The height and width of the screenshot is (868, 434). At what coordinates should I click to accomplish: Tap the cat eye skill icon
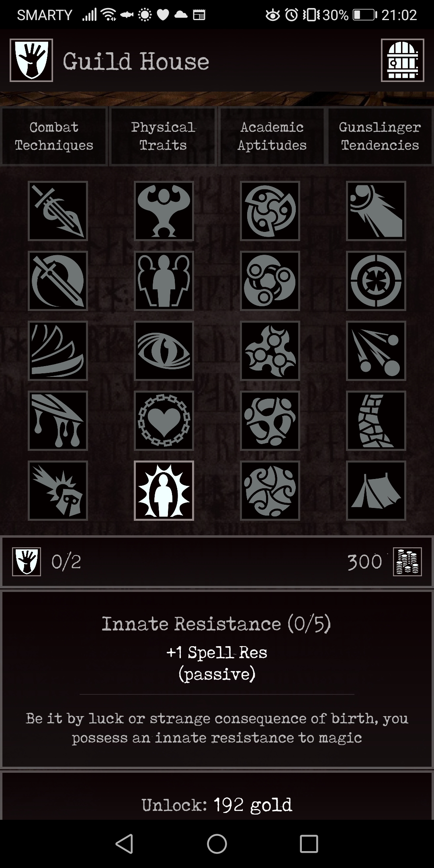pyautogui.click(x=164, y=351)
